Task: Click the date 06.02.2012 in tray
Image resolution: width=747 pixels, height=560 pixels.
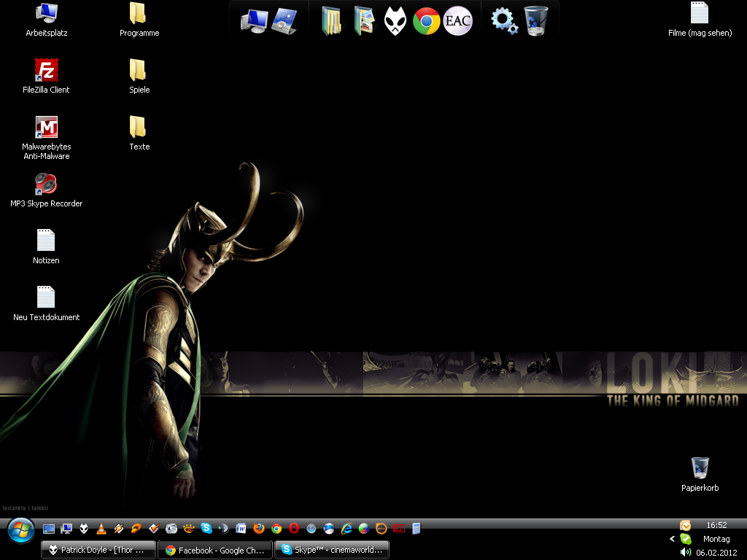Action: pyautogui.click(x=716, y=553)
